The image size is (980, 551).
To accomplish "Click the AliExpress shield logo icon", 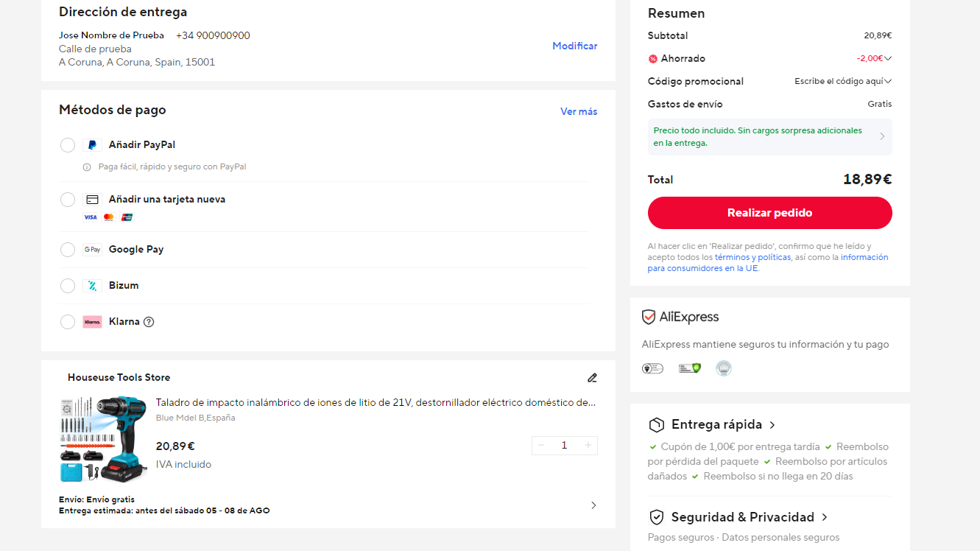I will click(x=649, y=317).
